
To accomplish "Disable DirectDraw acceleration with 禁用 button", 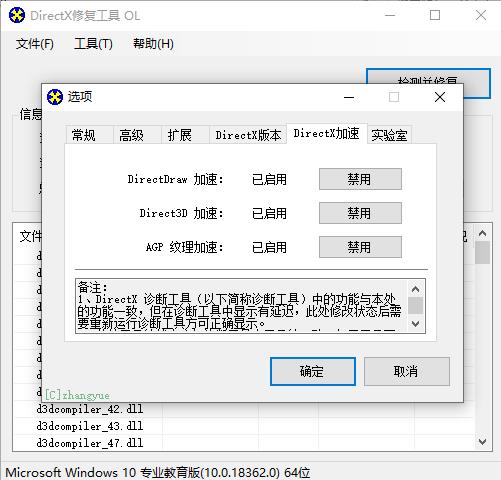I will pos(360,179).
